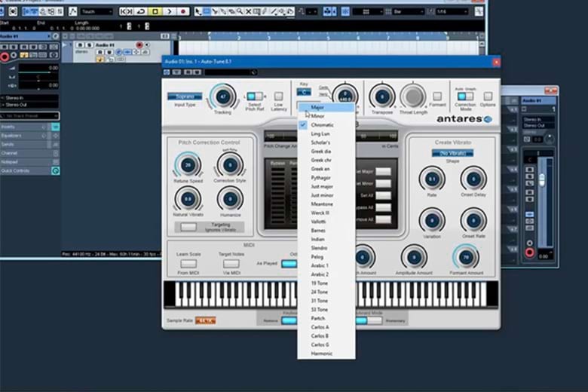
Task: Click the Play transport button
Action: tap(169, 11)
